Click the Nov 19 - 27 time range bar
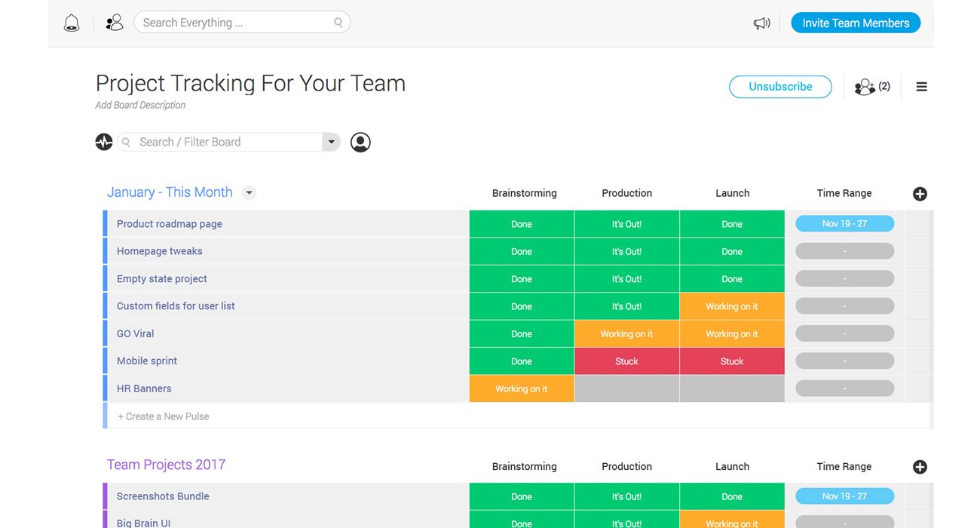 click(844, 223)
